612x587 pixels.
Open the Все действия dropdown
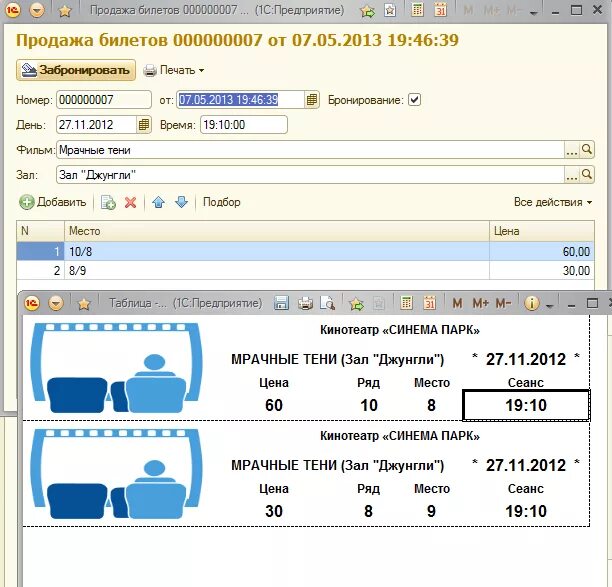(x=553, y=202)
